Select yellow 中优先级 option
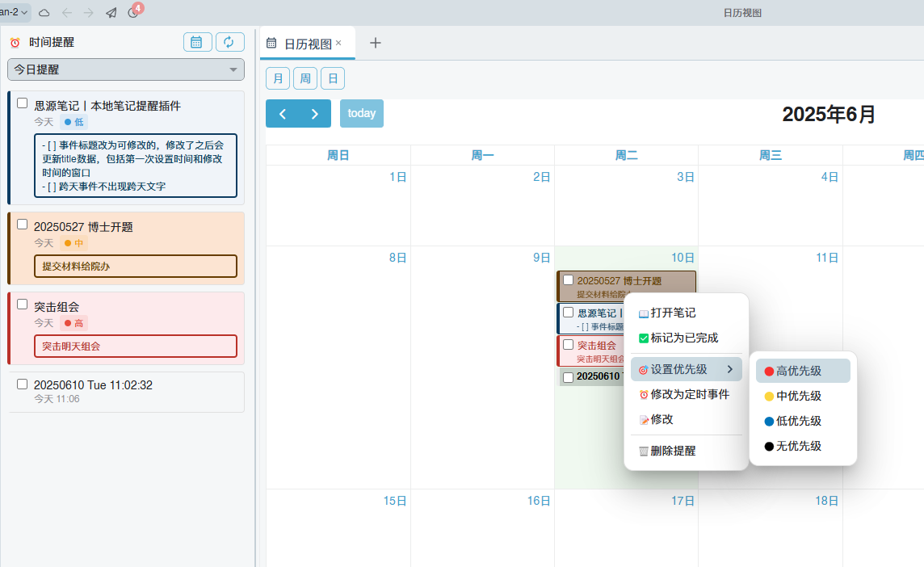The height and width of the screenshot is (567, 924). click(x=803, y=396)
